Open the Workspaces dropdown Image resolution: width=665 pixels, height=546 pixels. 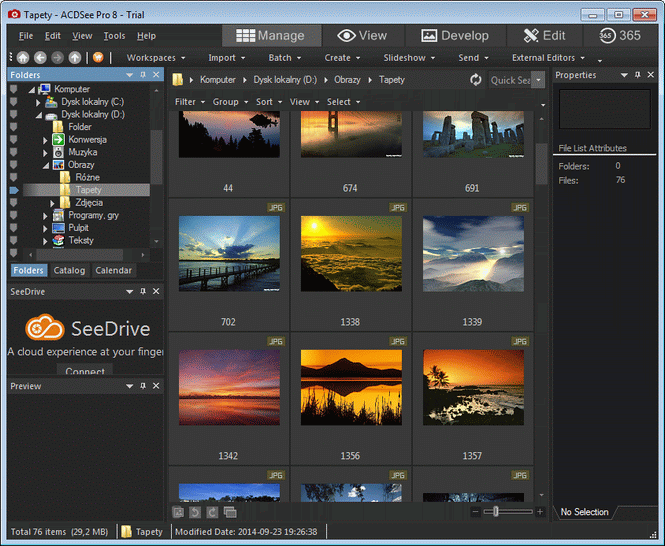156,58
